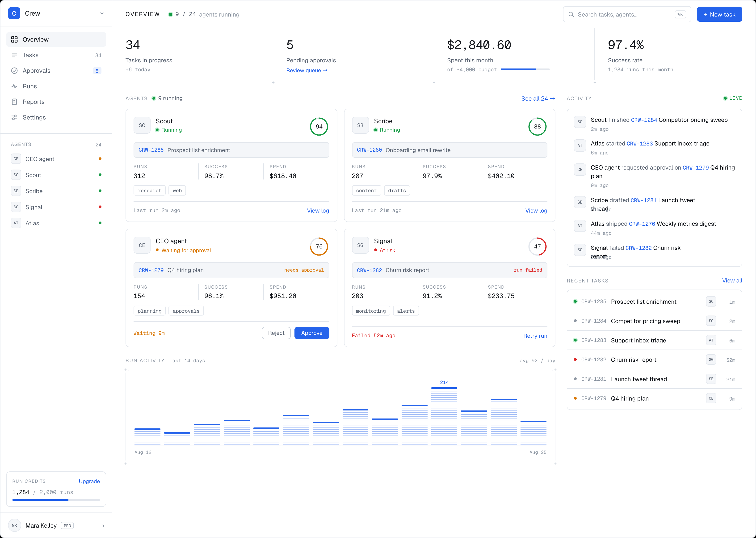Click the Approvals checkmark icon in the sidebar
This screenshot has width=756, height=538.
tap(14, 71)
